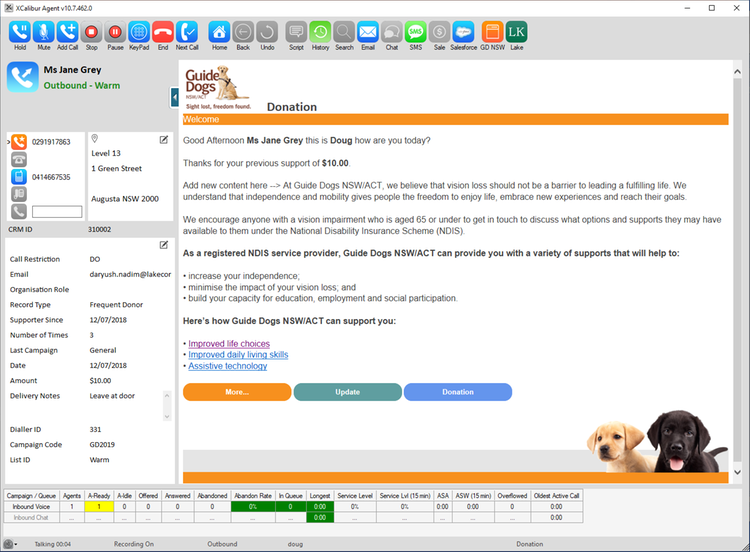Move to the Next Call
Viewport: 750px width, 552px height.
tap(187, 33)
